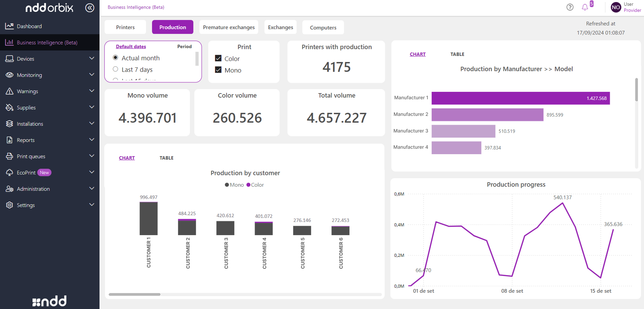Click the Business Intelligence bar chart icon
The width and height of the screenshot is (644, 309).
point(9,42)
